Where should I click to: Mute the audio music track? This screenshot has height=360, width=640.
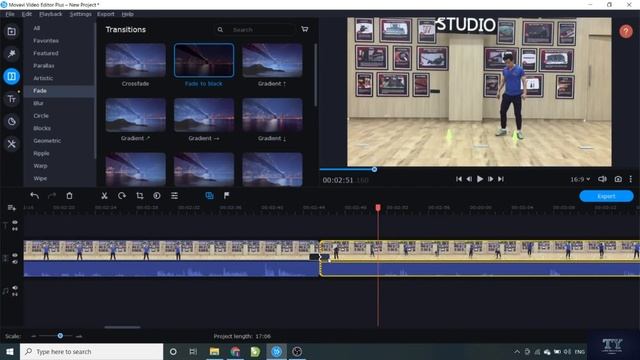(x=15, y=288)
